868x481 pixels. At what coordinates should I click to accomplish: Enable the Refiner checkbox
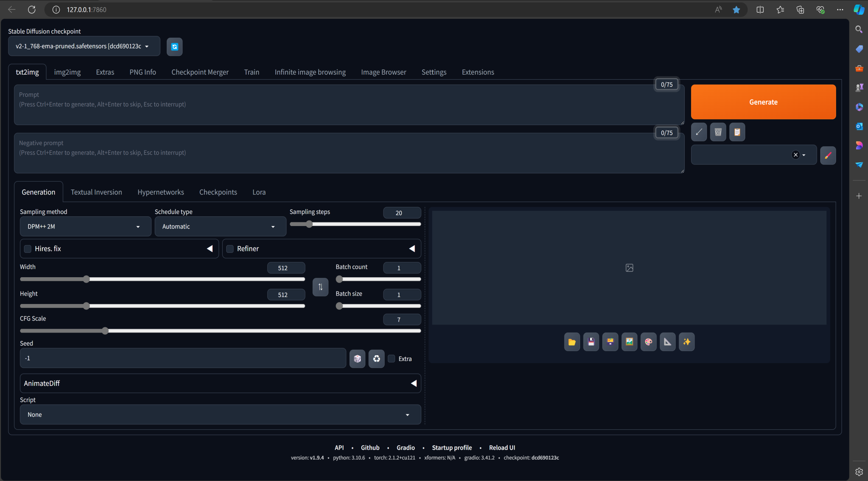pyautogui.click(x=230, y=249)
